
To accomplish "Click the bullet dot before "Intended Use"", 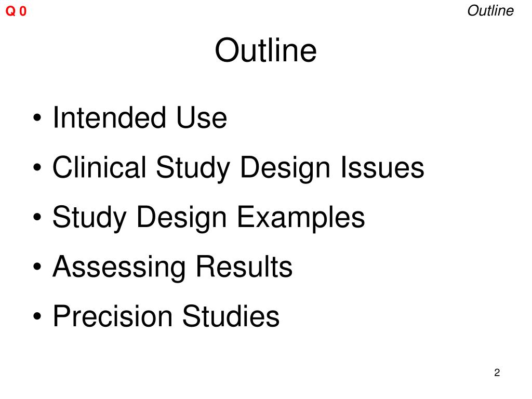I will 37,118.
